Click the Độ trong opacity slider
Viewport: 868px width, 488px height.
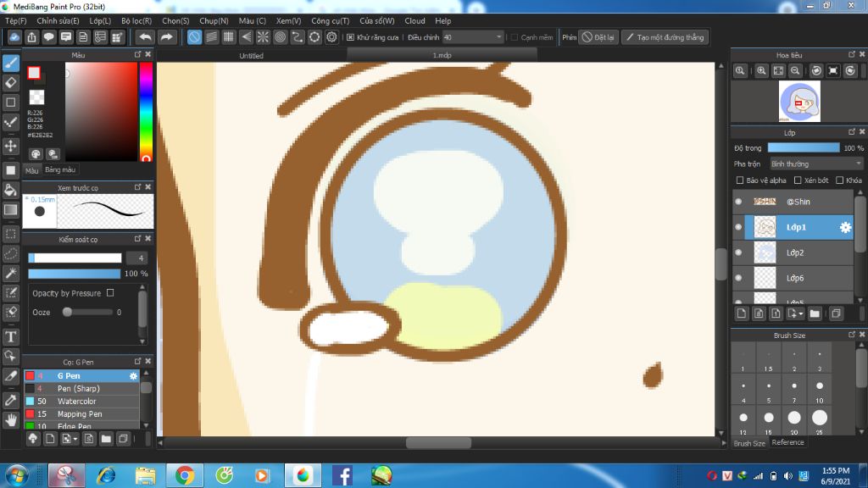pos(804,148)
